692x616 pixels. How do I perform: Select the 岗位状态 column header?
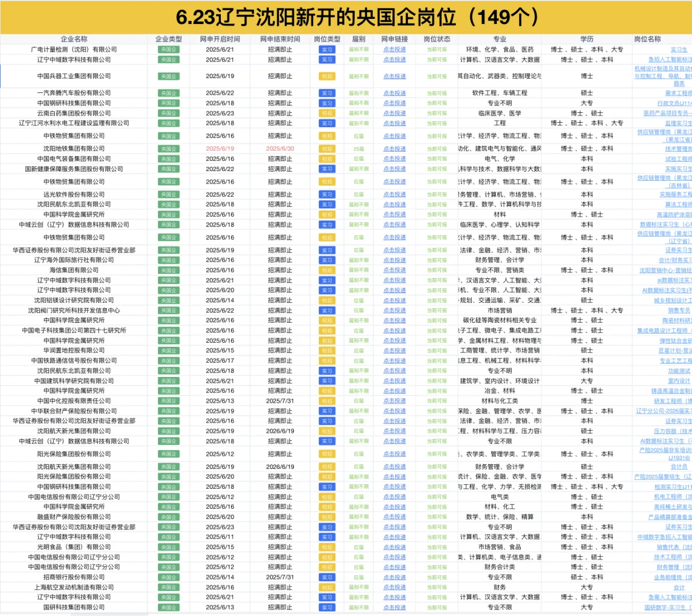[437, 39]
